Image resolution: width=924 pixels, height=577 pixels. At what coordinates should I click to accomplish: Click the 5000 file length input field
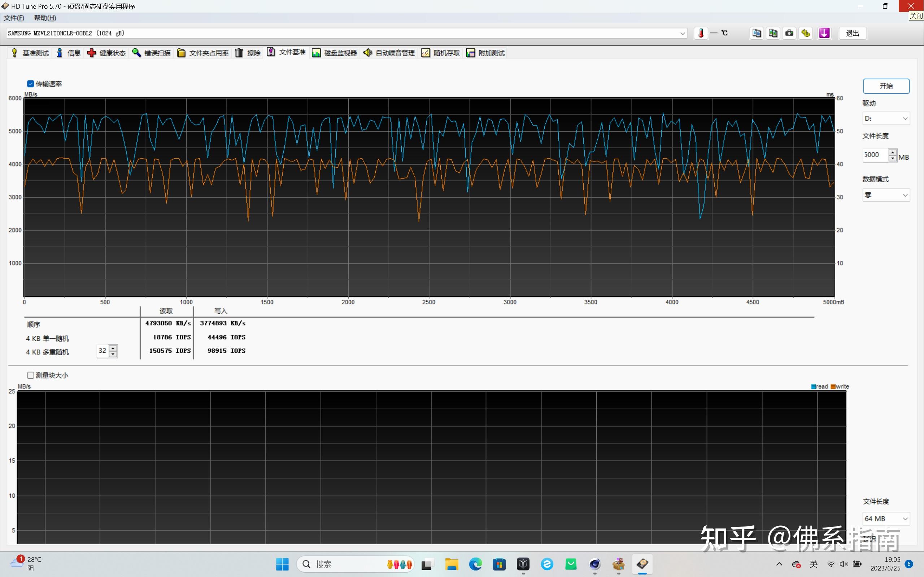874,155
